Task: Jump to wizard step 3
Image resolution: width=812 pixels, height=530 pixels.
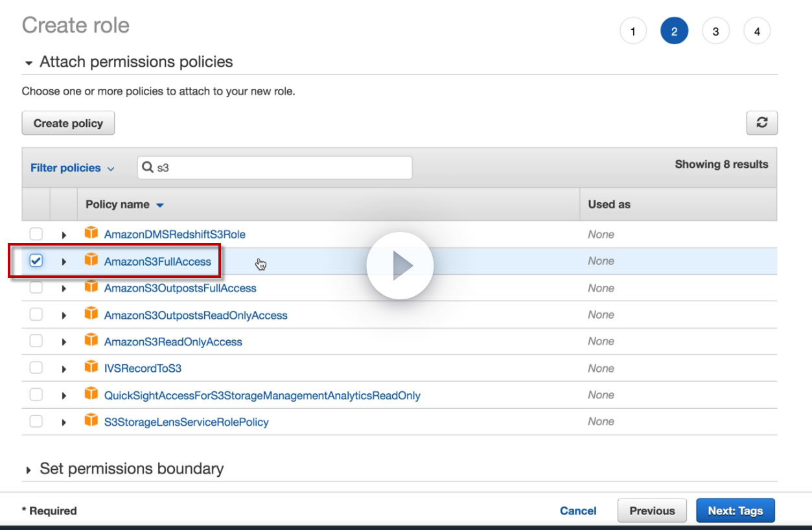Action: [x=715, y=31]
